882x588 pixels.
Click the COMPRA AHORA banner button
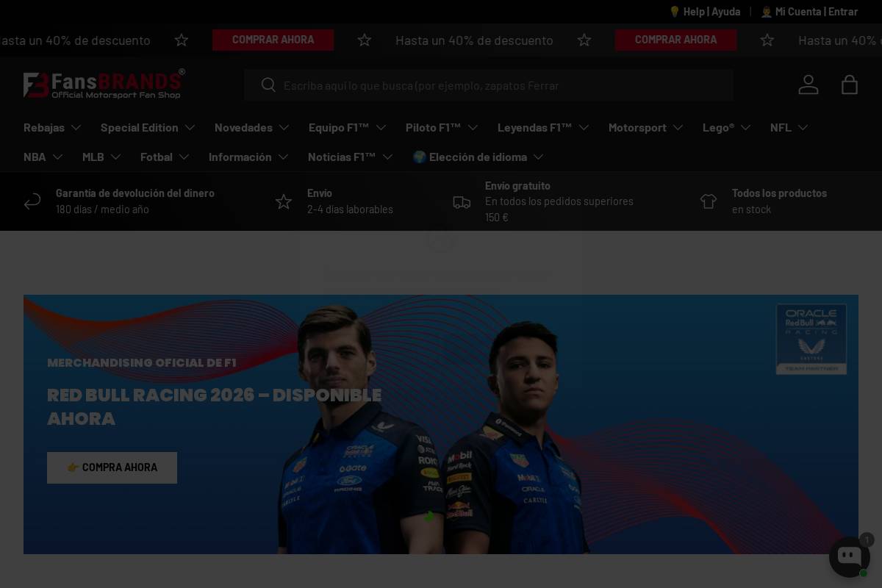tap(112, 467)
